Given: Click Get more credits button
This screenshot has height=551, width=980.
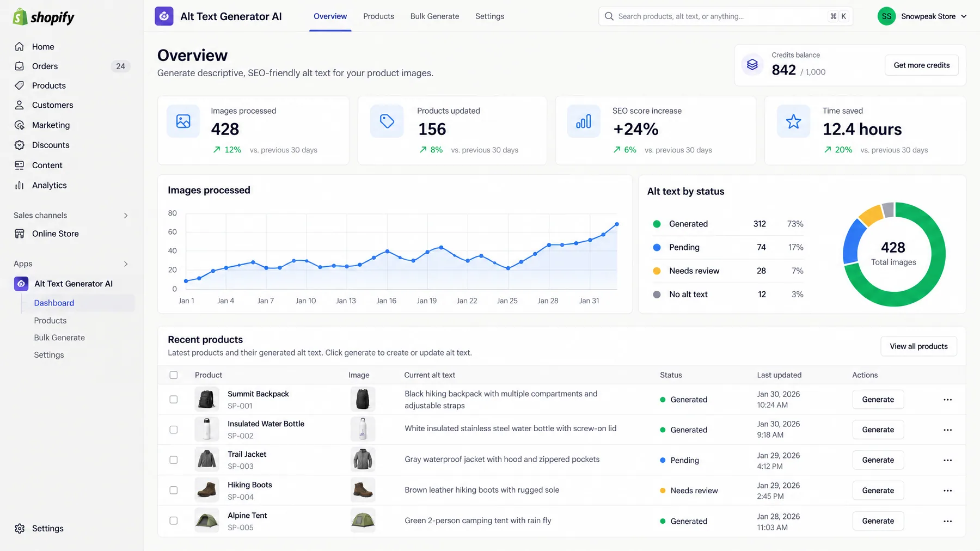Looking at the screenshot, I should pos(921,65).
